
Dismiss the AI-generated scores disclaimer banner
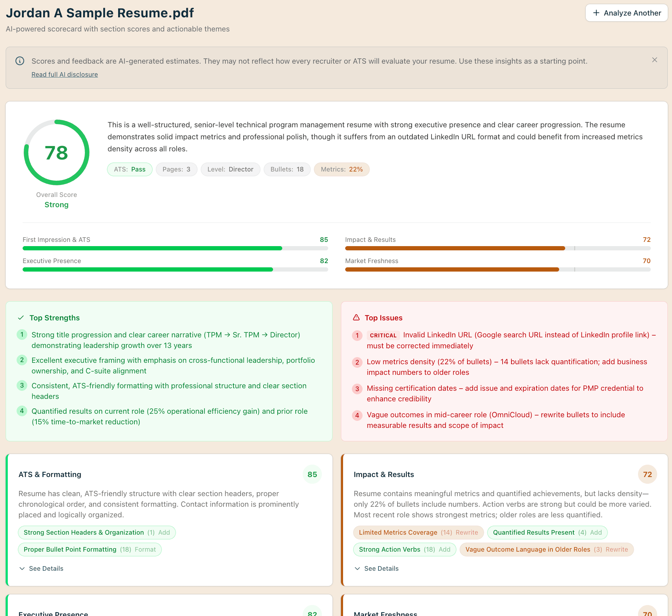tap(654, 60)
